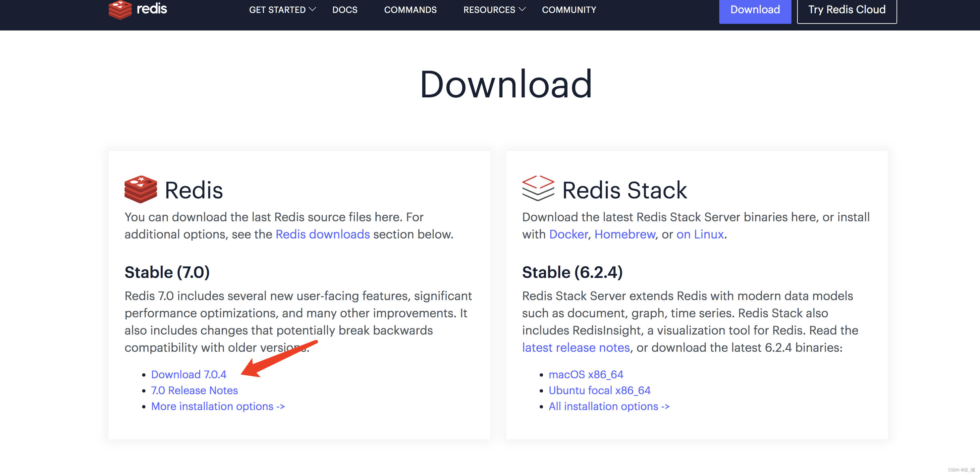Viewport: 980px width, 475px height.
Task: Open More installation options link
Action: pos(218,406)
